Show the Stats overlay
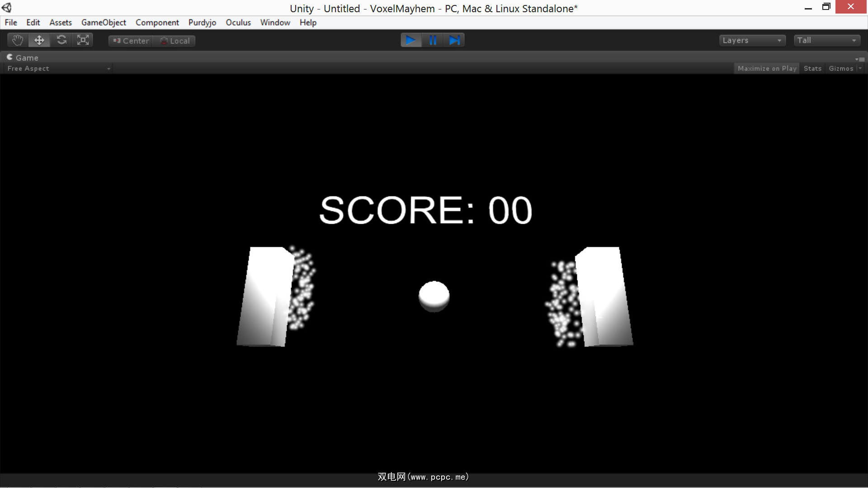This screenshot has height=488, width=868. coord(812,68)
